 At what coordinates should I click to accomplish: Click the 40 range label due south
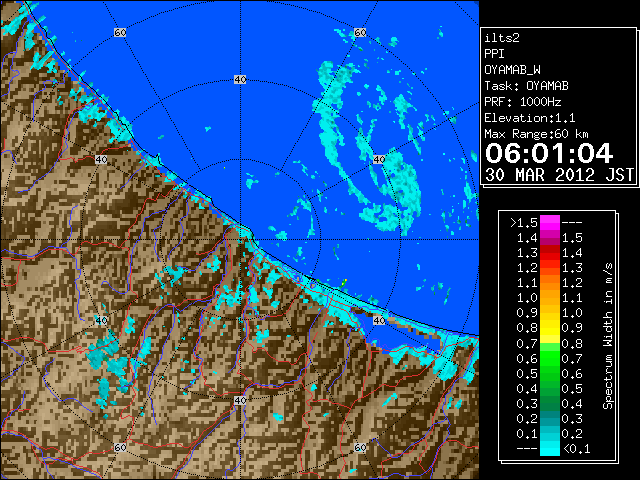[240, 400]
